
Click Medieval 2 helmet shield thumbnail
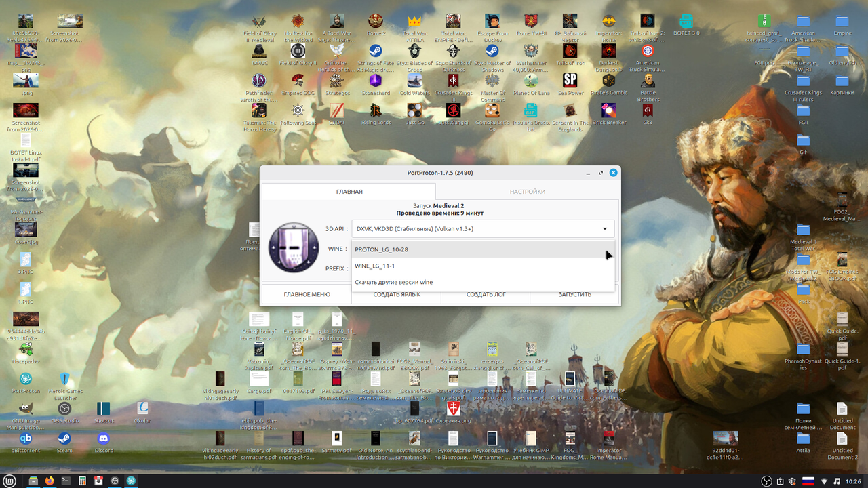(x=294, y=247)
